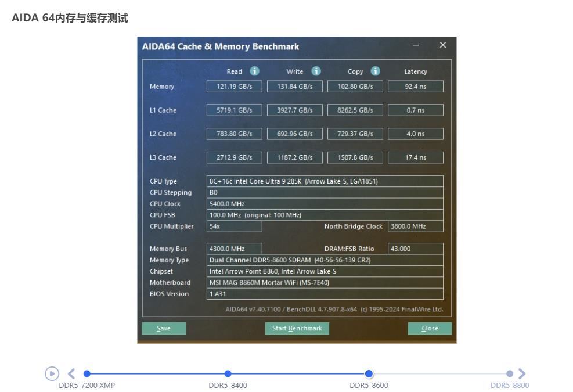Click L1 Cache write 3927.7 GB/s
Screen dimensions: 573x392
[x=295, y=110]
